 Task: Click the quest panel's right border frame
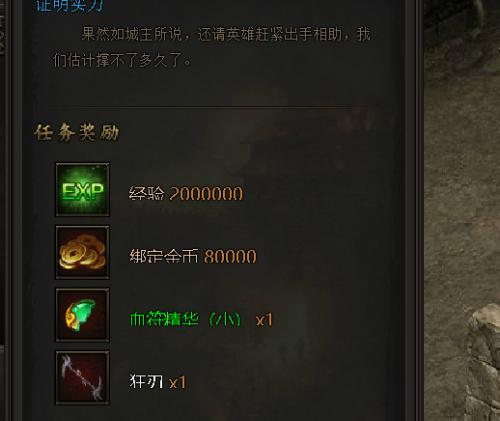(413, 210)
